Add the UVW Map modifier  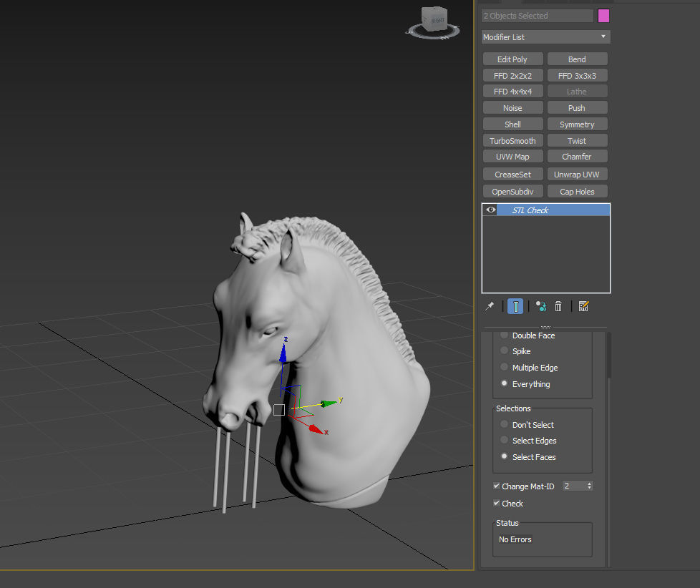point(513,156)
